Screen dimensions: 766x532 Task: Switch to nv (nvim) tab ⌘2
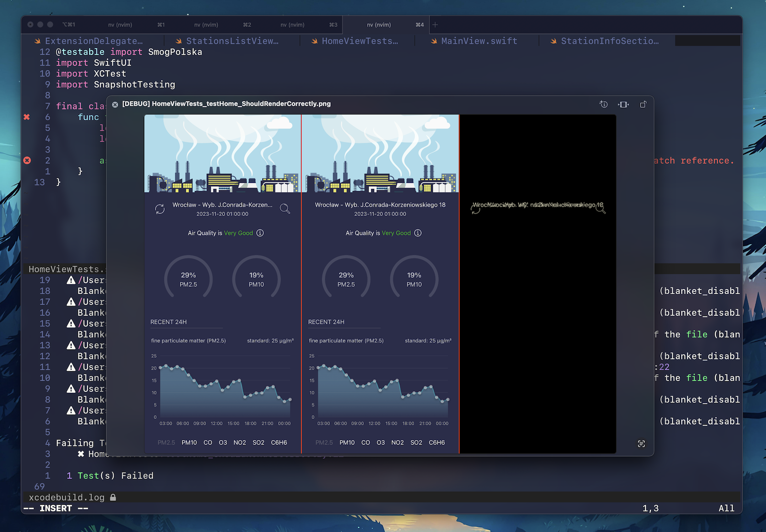[x=214, y=24]
